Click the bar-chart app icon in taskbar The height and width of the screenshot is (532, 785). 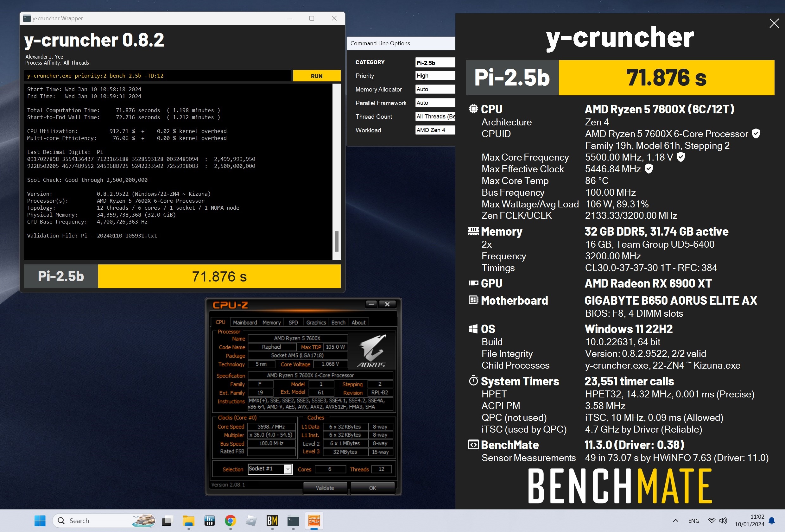point(209,521)
